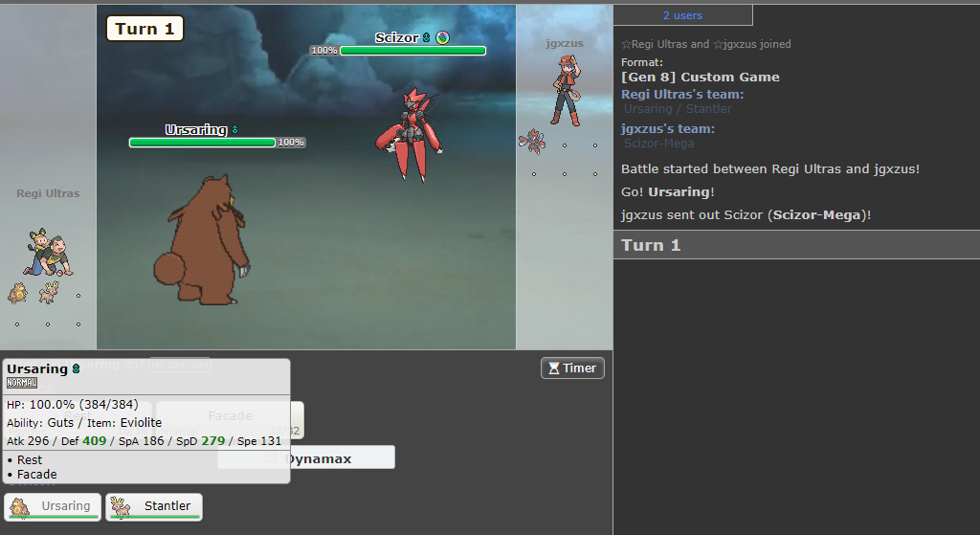Click the jgxzus player name above the avatar
980x535 pixels.
565,43
